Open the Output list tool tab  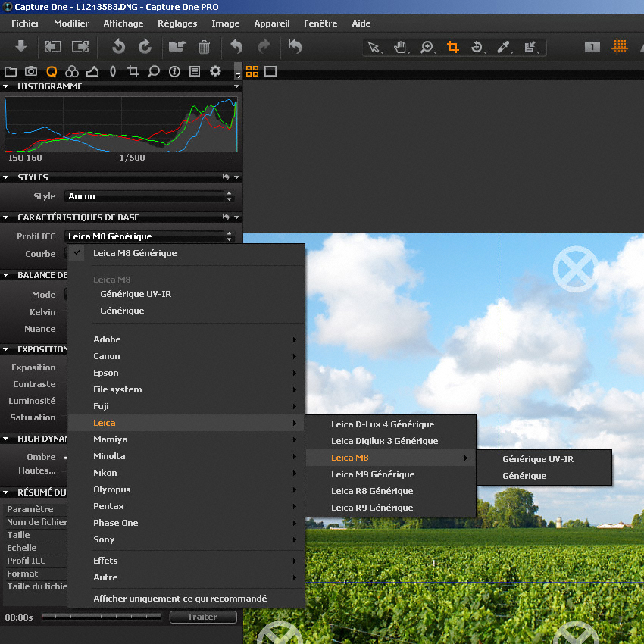click(x=195, y=72)
